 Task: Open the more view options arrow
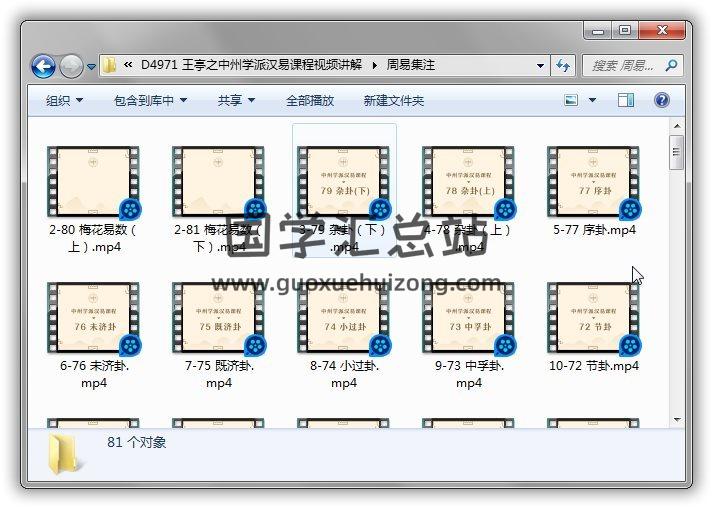tap(592, 100)
